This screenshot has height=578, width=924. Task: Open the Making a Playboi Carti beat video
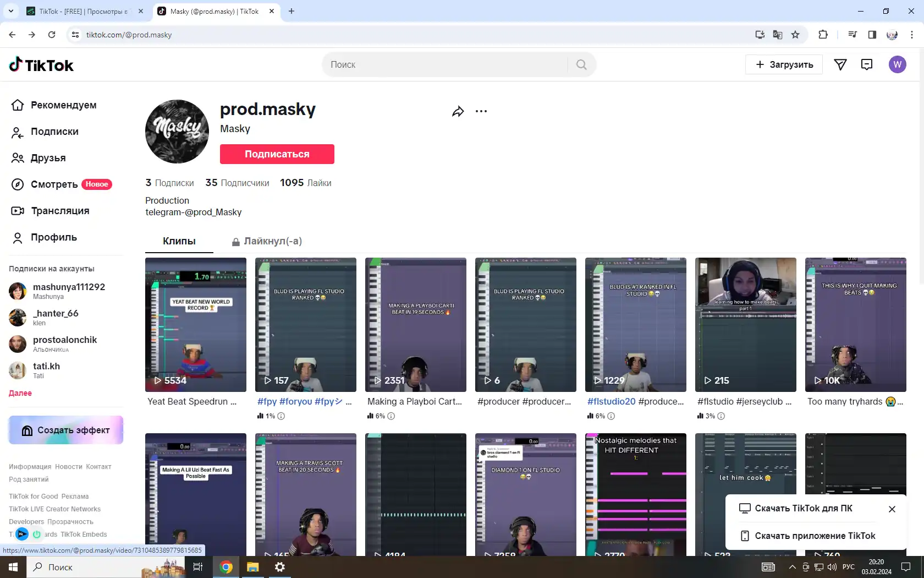pos(416,325)
